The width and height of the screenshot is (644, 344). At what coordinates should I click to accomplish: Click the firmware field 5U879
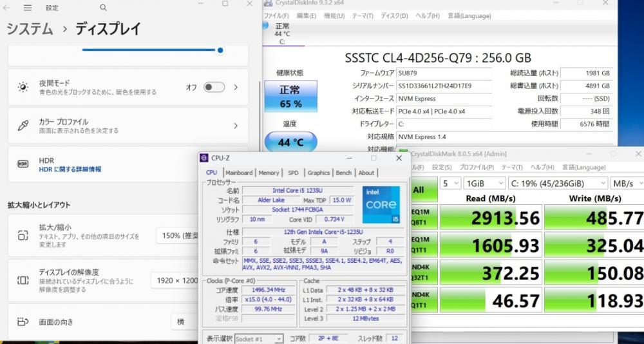(444, 73)
